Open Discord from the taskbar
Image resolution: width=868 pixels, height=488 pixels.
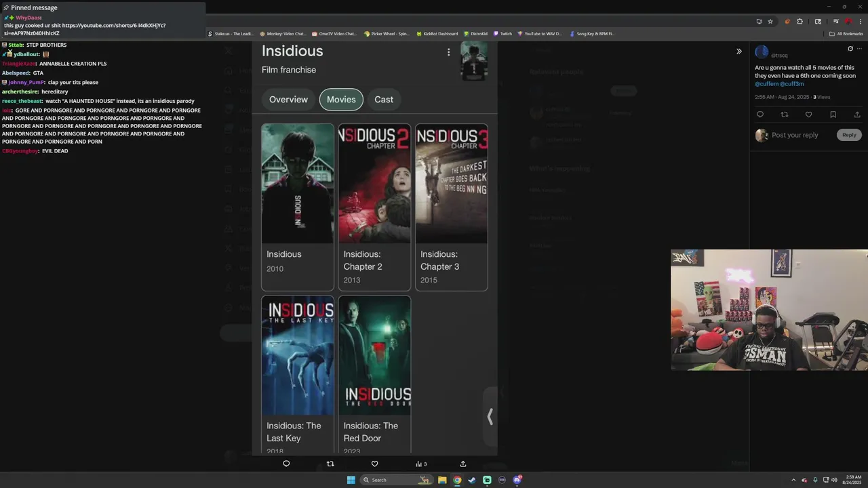click(517, 480)
